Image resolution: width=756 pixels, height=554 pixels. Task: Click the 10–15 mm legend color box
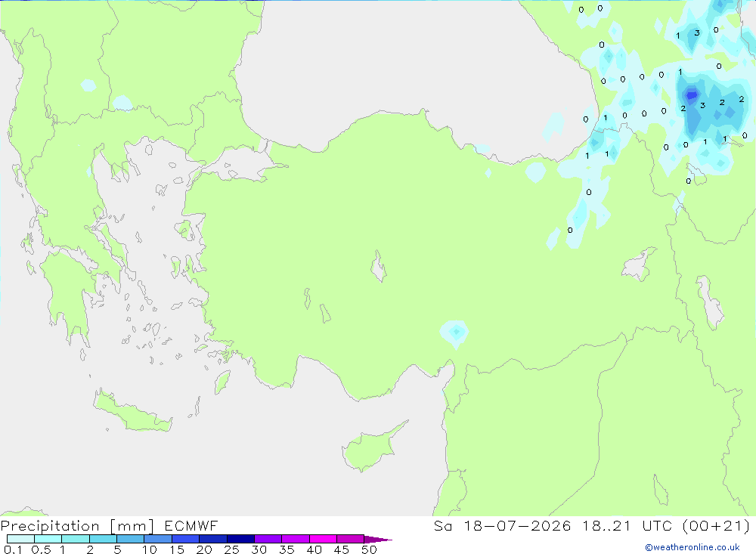[x=158, y=539]
